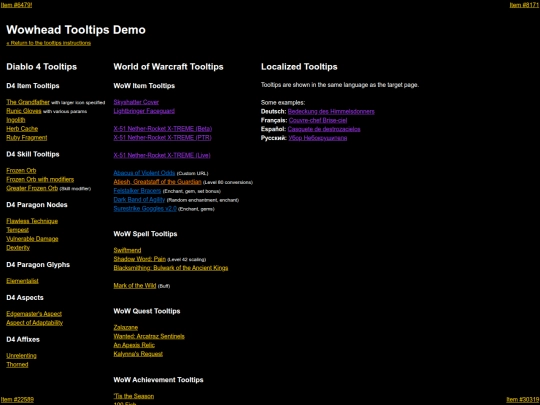Image resolution: width=540 pixels, height=405 pixels.
Task: Open 'Tis the Season achievement link
Action: pos(134,396)
